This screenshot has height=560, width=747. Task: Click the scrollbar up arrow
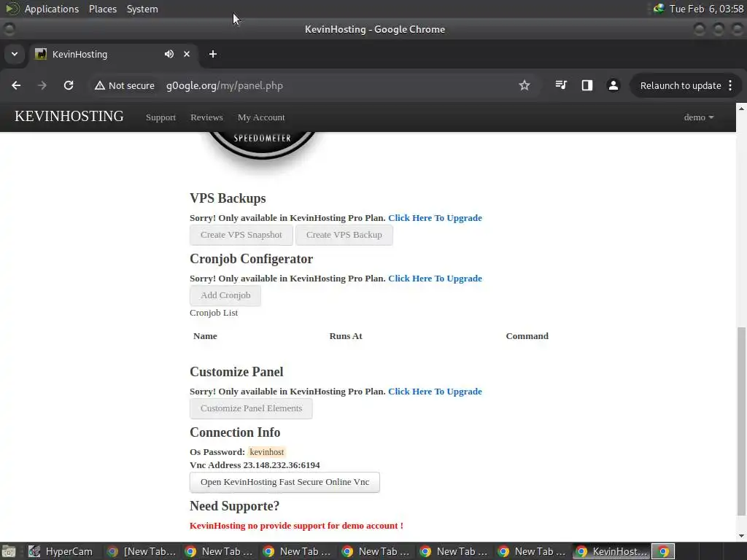pyautogui.click(x=741, y=109)
